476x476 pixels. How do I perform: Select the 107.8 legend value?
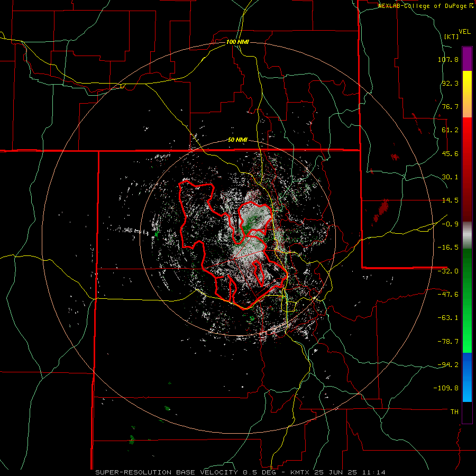[x=448, y=59]
